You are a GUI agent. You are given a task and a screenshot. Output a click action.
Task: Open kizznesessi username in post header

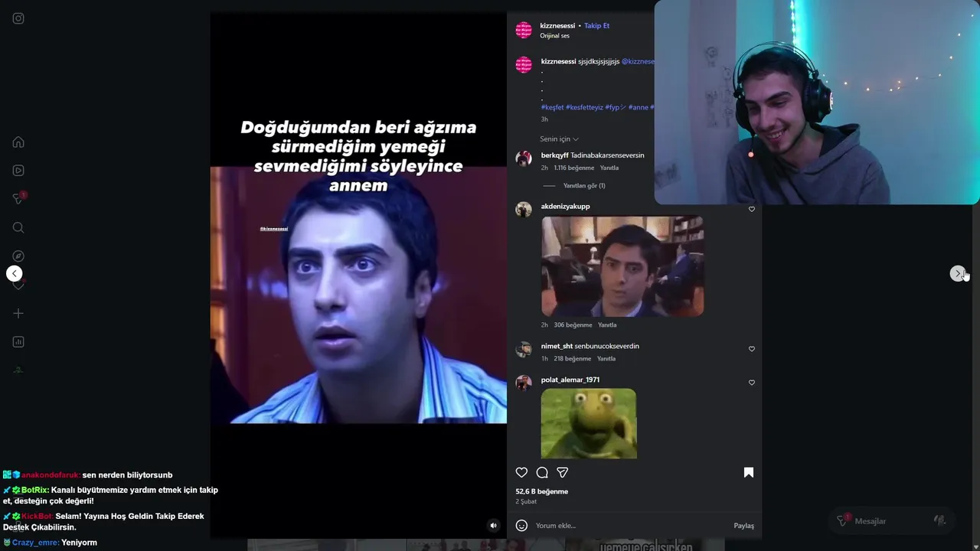pos(557,26)
